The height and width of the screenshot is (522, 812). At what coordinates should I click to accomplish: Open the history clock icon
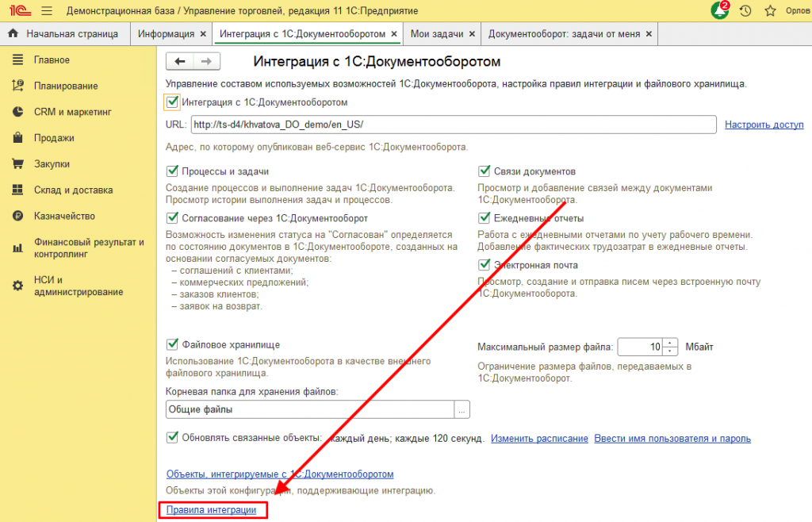(745, 10)
